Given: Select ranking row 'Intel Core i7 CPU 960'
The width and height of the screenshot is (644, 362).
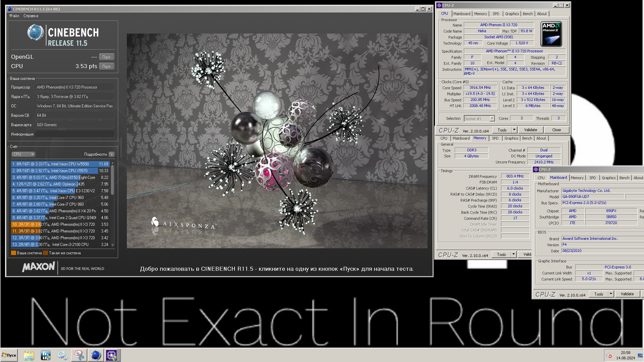Looking at the screenshot, I should 60,198.
